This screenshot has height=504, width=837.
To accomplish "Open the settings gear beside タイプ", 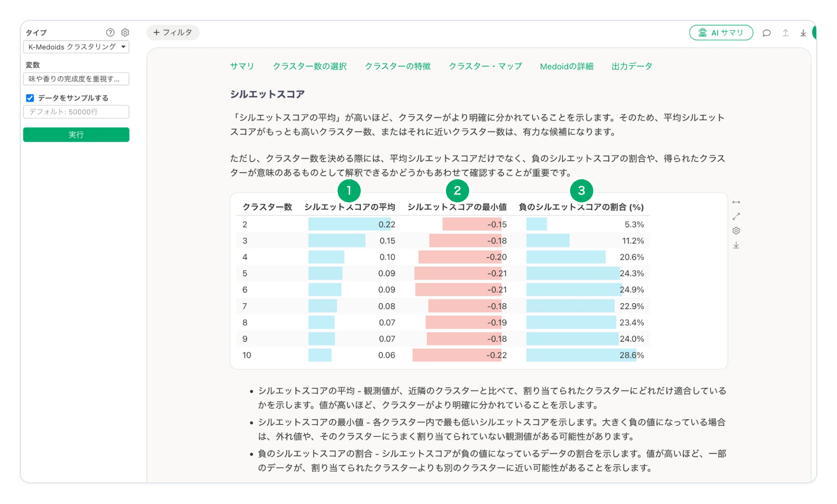I will point(125,32).
